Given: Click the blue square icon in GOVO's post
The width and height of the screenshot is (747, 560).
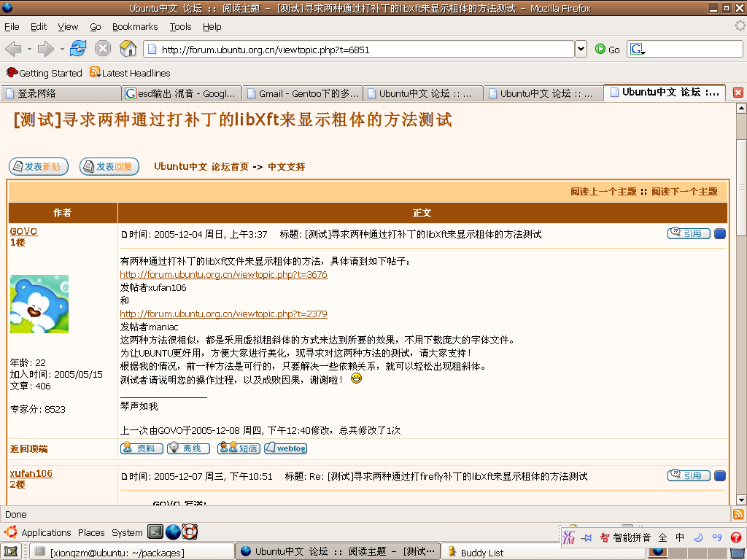Looking at the screenshot, I should (720, 233).
